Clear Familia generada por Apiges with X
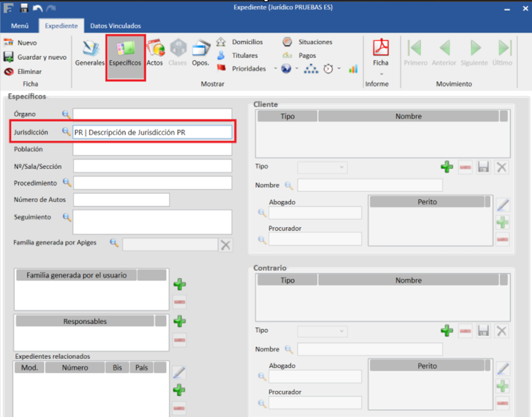532x417 pixels. (225, 244)
